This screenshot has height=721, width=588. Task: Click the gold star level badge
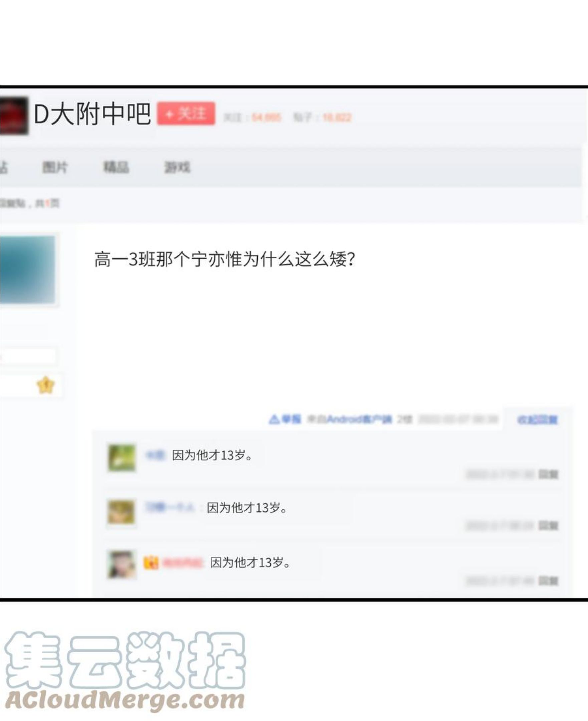click(46, 385)
